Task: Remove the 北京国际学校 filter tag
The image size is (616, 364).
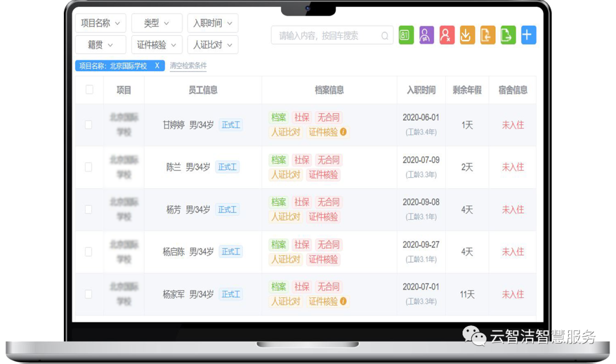Action: coord(157,66)
